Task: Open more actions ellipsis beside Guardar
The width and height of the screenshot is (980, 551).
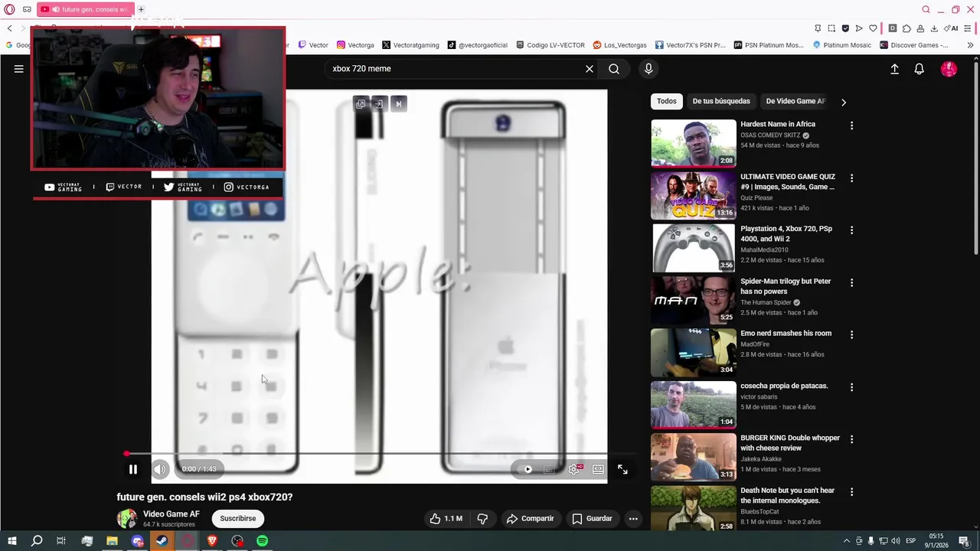Action: [633, 518]
